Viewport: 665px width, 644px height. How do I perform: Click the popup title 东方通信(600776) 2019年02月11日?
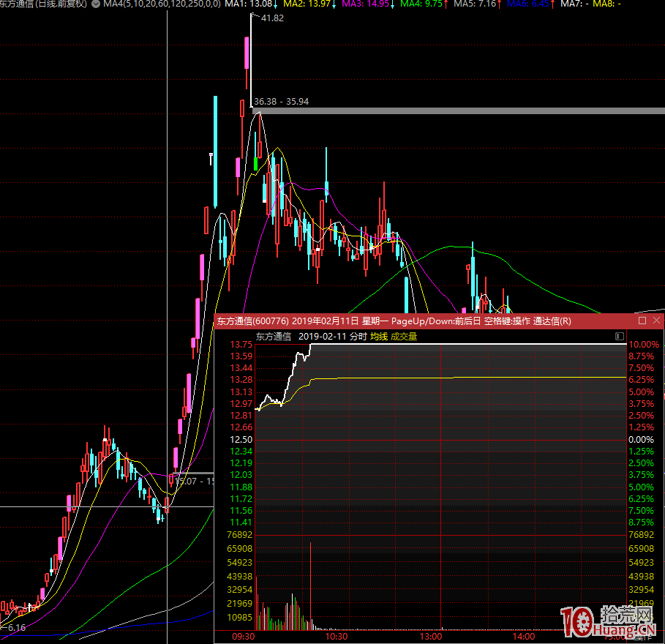click(288, 321)
